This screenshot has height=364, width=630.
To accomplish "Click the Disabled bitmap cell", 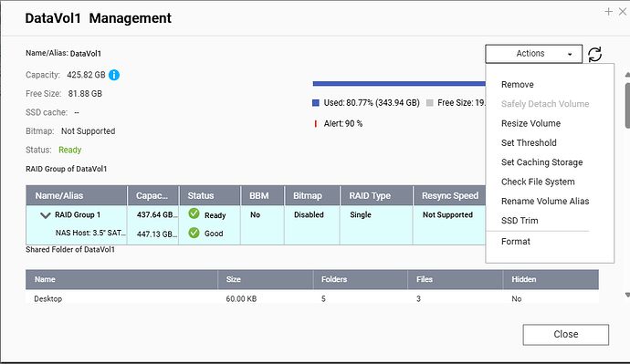I will pos(309,214).
